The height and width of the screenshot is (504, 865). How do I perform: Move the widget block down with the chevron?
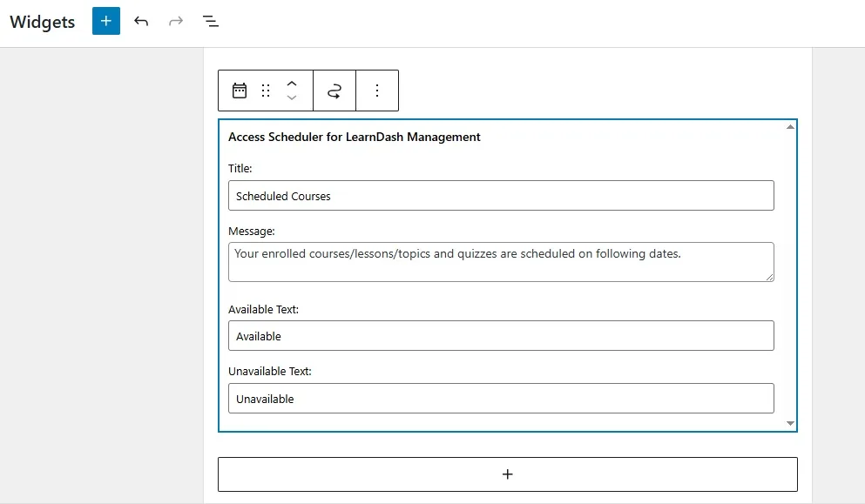(292, 97)
